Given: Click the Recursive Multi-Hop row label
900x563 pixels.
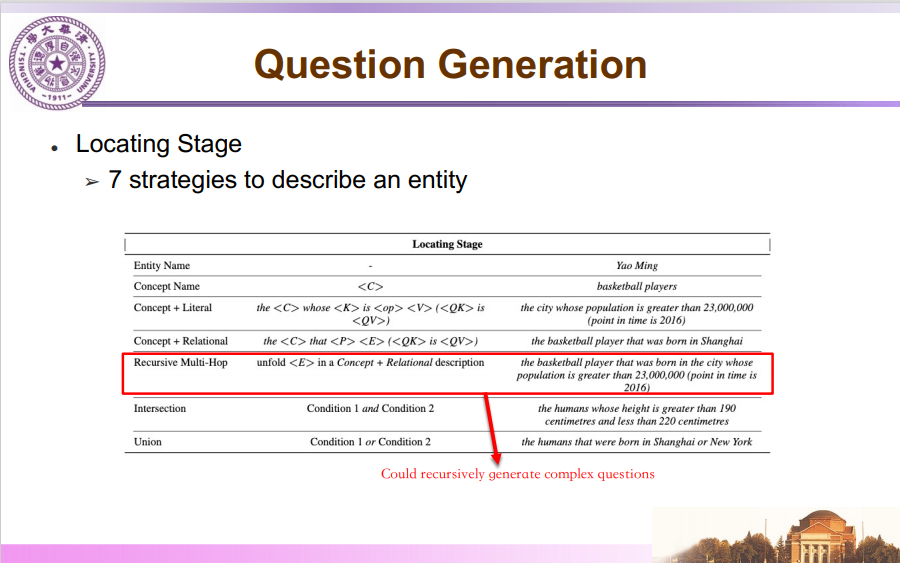Looking at the screenshot, I should [x=180, y=362].
